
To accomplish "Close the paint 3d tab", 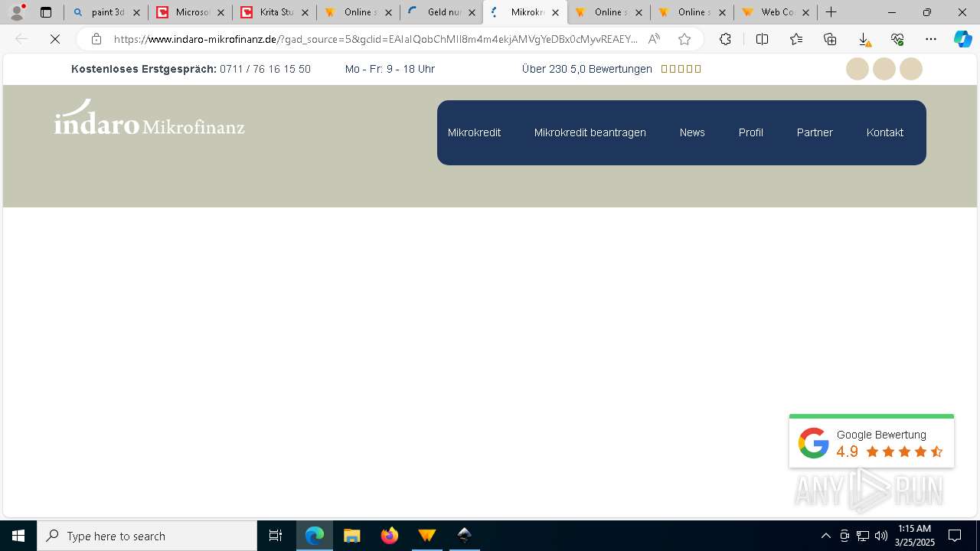I will pos(136,12).
